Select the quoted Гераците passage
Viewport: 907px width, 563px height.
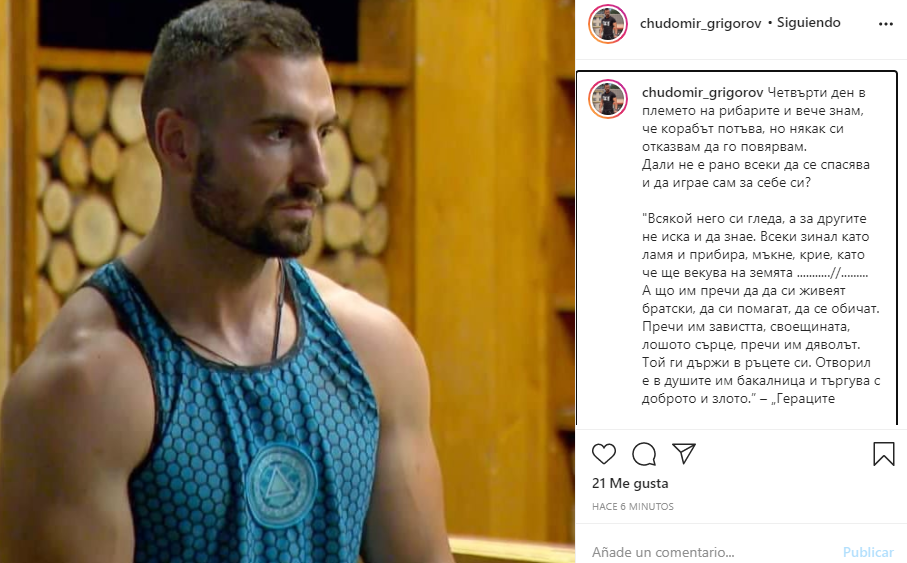click(761, 308)
